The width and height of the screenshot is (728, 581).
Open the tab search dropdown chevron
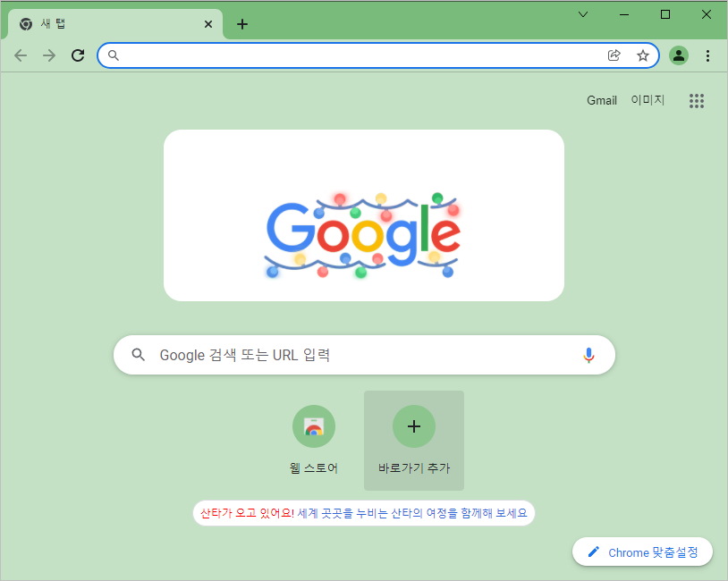coord(583,14)
